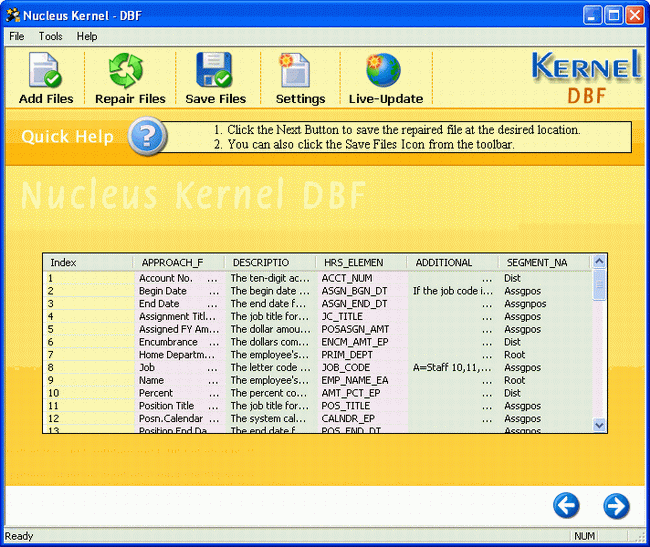The height and width of the screenshot is (547, 650).
Task: Click the Nucleus Kernel title bar app icon
Action: point(12,16)
